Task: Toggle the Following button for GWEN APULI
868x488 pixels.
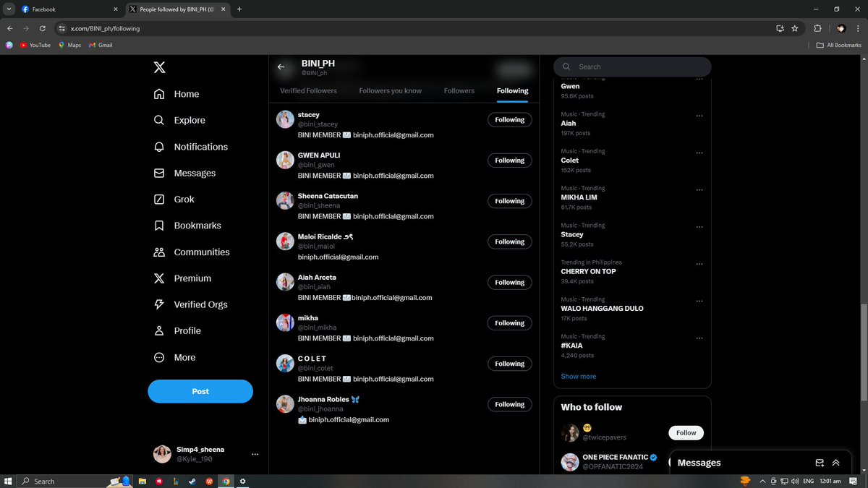Action: [x=510, y=160]
